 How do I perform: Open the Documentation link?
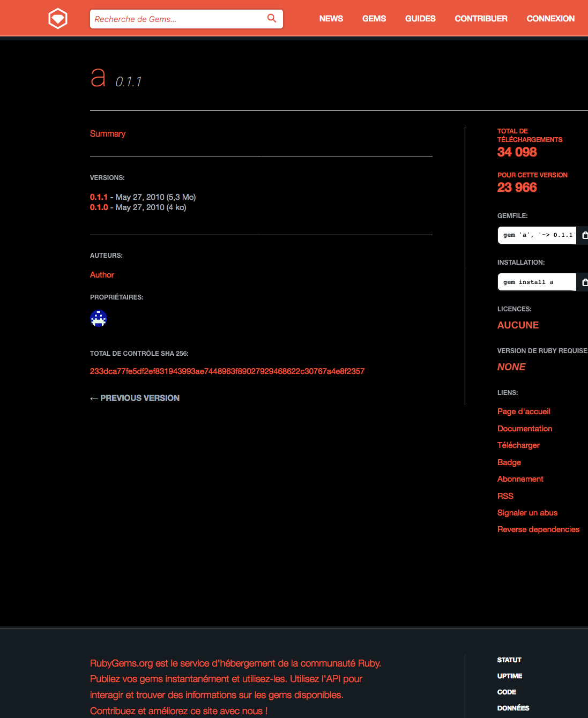click(x=525, y=429)
